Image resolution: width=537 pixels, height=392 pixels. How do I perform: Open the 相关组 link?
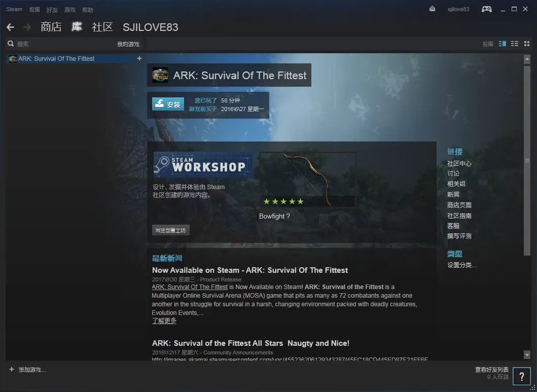click(x=456, y=184)
